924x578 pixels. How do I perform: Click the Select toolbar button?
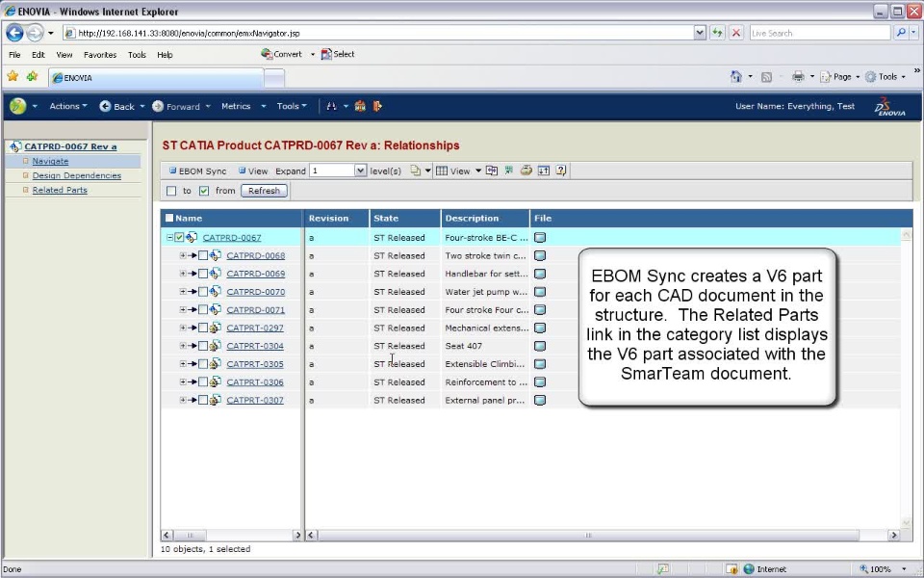(x=338, y=54)
